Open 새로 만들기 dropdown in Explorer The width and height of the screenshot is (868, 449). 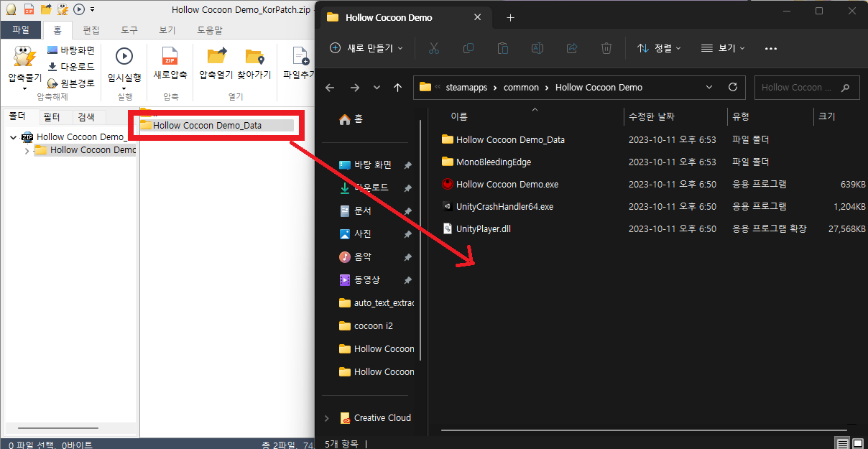tap(366, 48)
